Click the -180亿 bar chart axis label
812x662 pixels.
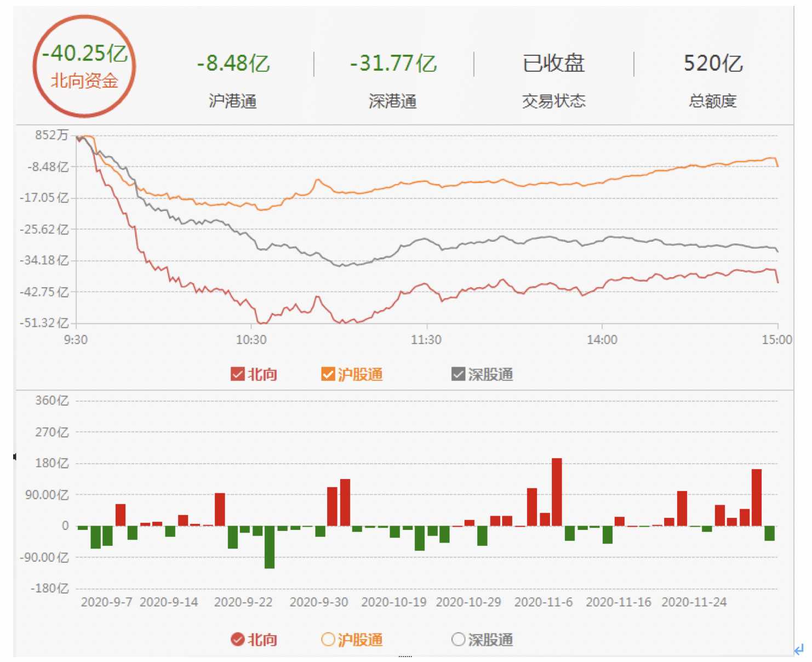50,589
